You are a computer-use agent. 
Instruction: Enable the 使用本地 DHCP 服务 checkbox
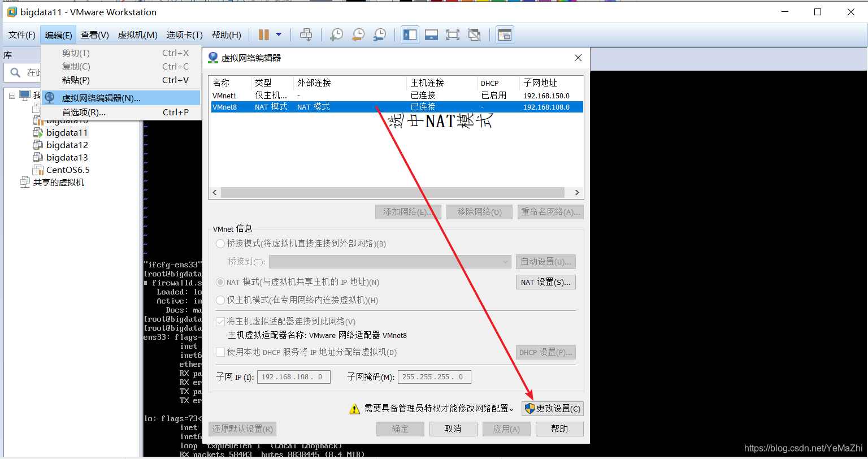pyautogui.click(x=220, y=352)
